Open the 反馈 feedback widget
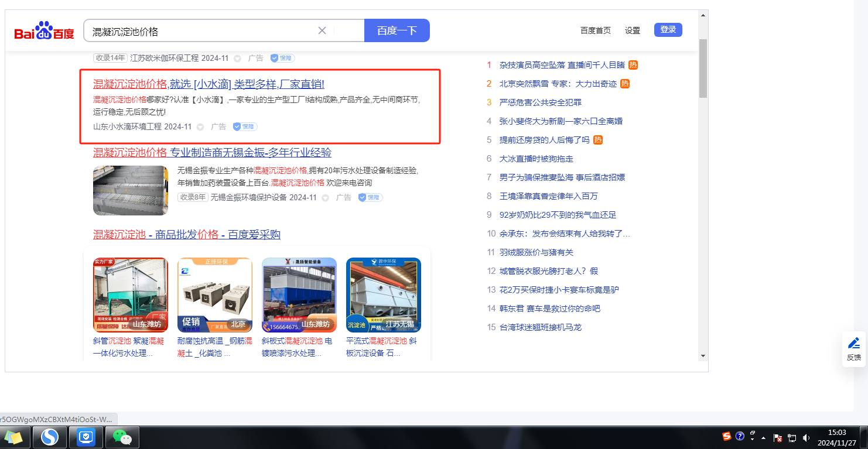This screenshot has height=449, width=868. (854, 349)
